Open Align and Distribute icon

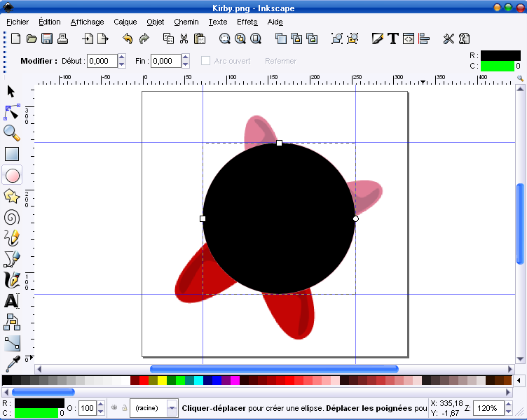click(424, 38)
